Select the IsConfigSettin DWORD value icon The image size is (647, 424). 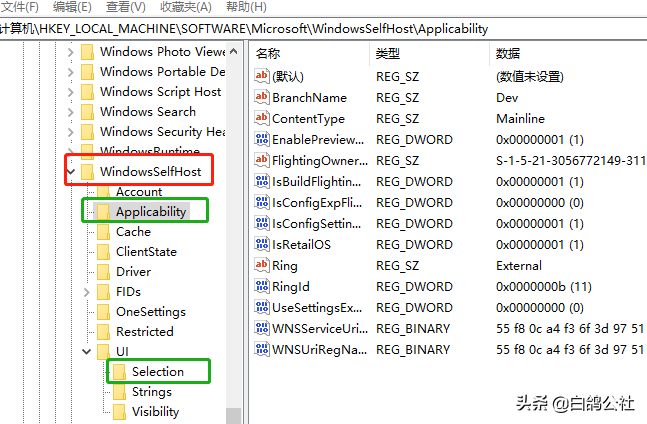pyautogui.click(x=262, y=224)
